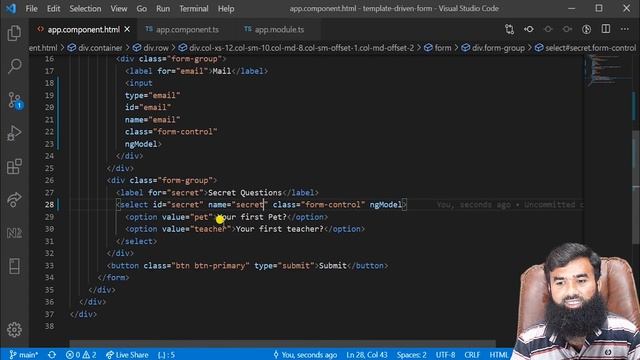
Task: Open the Go menu
Action: point(142,9)
